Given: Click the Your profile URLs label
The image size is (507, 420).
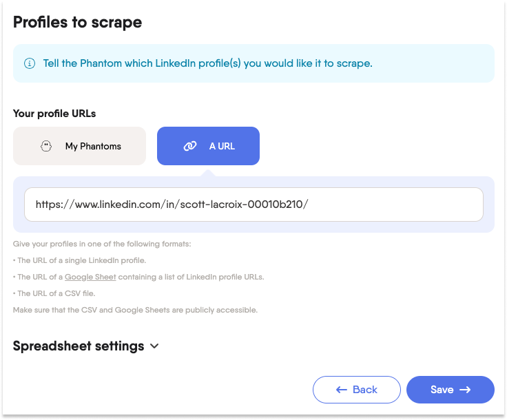Looking at the screenshot, I should [x=54, y=113].
